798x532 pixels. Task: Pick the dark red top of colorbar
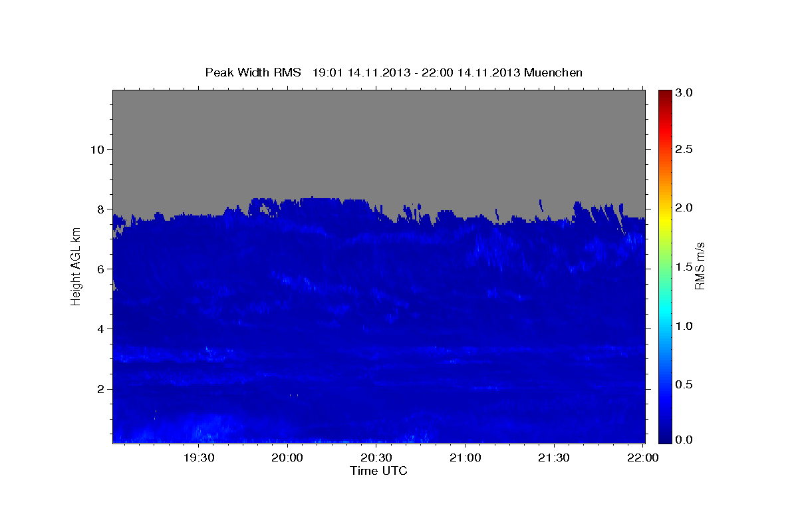(664, 94)
